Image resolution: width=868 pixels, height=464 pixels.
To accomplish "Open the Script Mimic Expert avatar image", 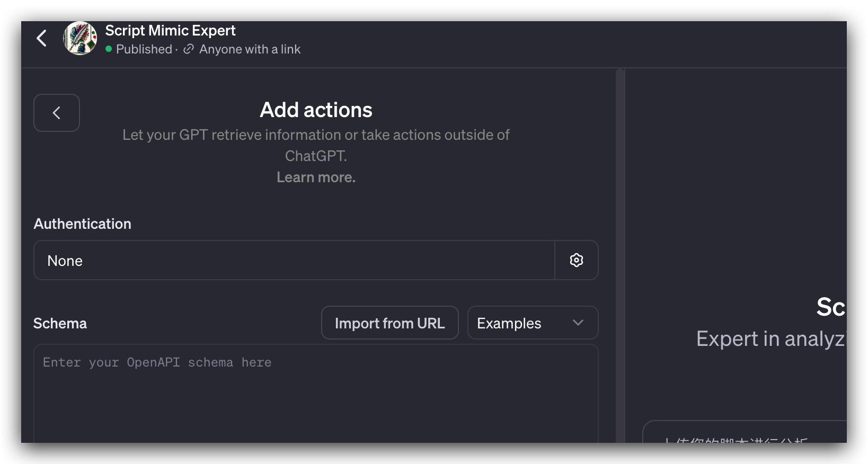I will point(80,38).
